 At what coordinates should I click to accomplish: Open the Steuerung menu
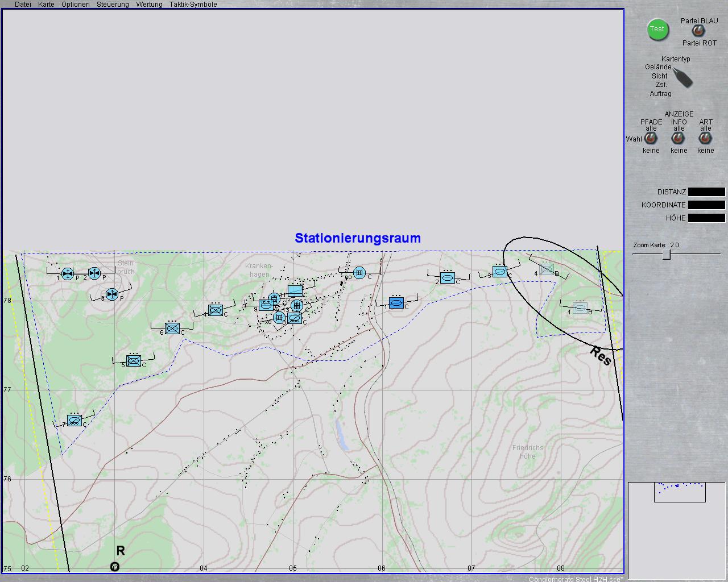click(113, 5)
